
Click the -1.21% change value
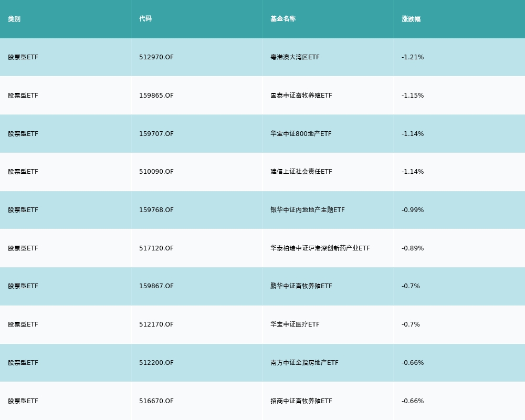[413, 57]
